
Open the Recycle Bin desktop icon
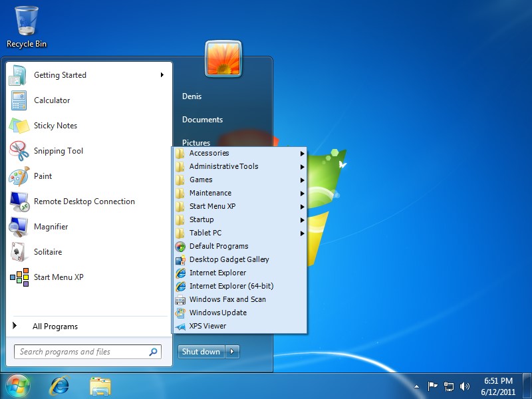point(27,27)
